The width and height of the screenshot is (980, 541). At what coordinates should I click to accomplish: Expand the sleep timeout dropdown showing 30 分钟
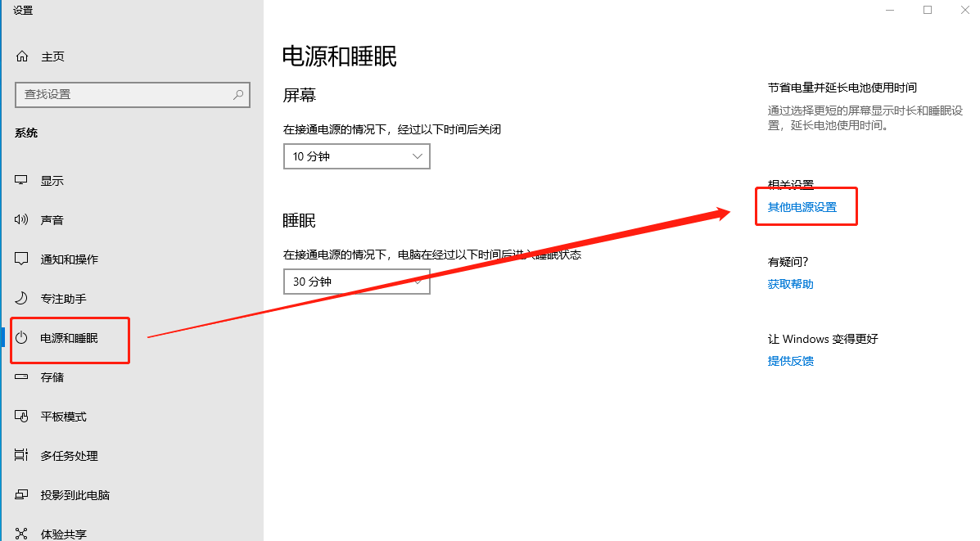pyautogui.click(x=356, y=282)
